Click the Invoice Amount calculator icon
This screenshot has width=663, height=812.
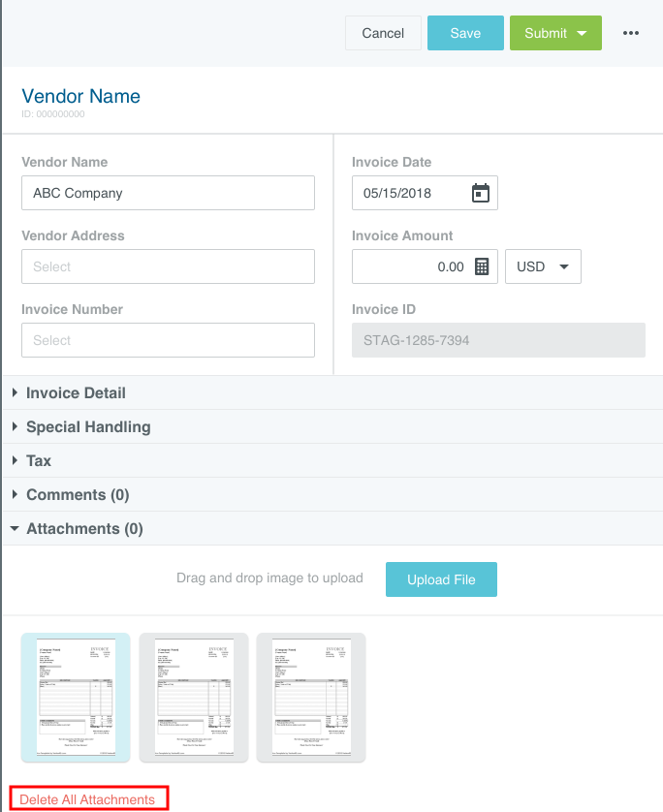(x=482, y=266)
